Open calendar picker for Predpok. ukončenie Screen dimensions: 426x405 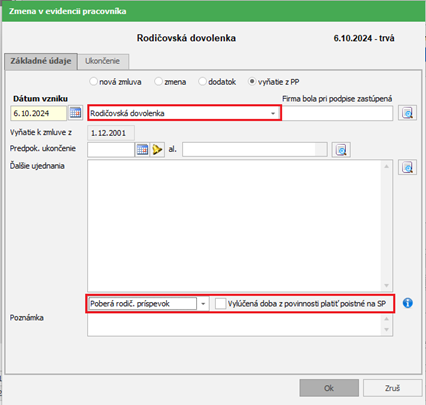coord(142,150)
